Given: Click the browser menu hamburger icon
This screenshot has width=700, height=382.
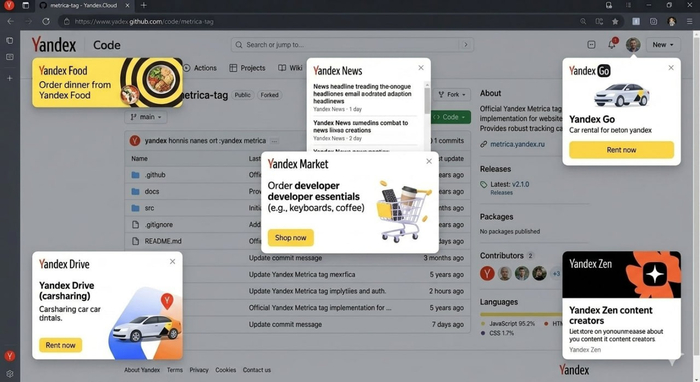Looking at the screenshot, I should [x=689, y=21].
